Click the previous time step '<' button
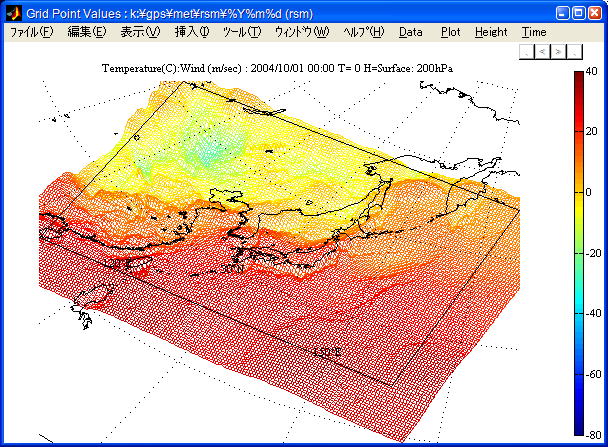 pos(541,49)
